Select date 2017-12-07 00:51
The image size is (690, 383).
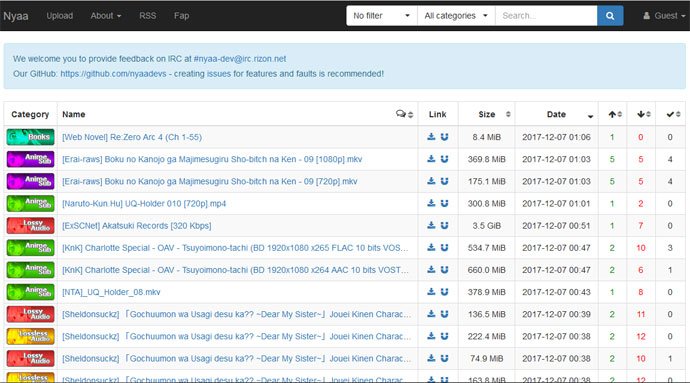[556, 225]
